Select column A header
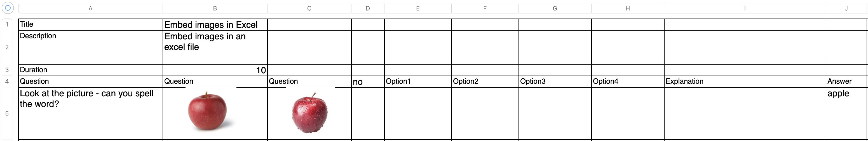Viewport: 868px width, 141px height. (90, 8)
